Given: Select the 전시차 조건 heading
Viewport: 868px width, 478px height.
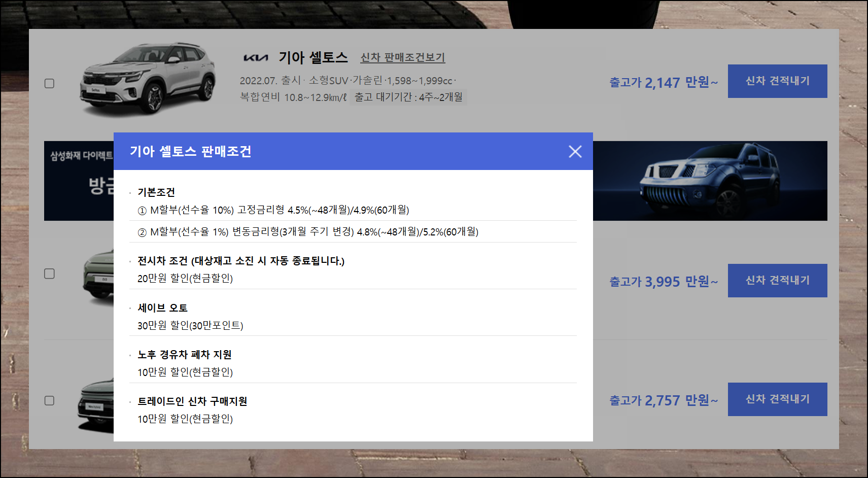Looking at the screenshot, I should click(x=241, y=261).
